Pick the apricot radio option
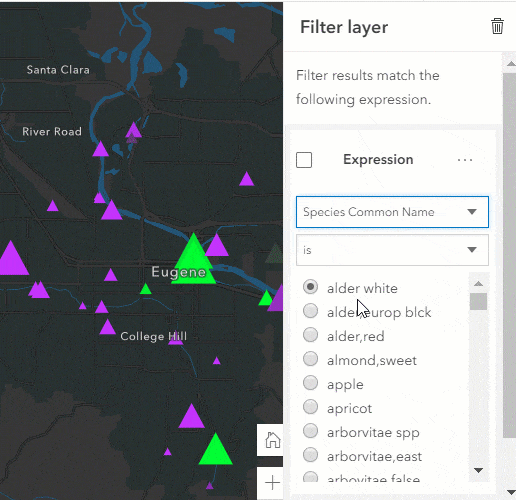This screenshot has width=516, height=500. 310,407
